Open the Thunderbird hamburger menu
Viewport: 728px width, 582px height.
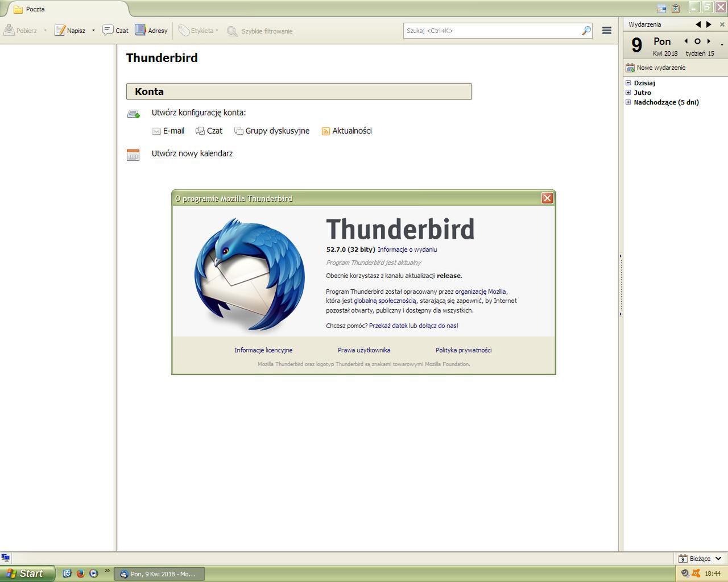pyautogui.click(x=607, y=31)
